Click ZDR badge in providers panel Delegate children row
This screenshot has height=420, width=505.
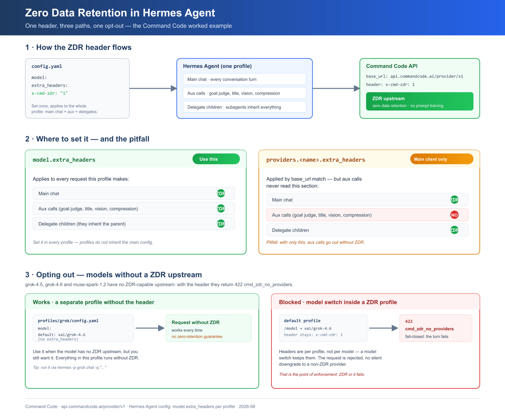[x=454, y=230]
